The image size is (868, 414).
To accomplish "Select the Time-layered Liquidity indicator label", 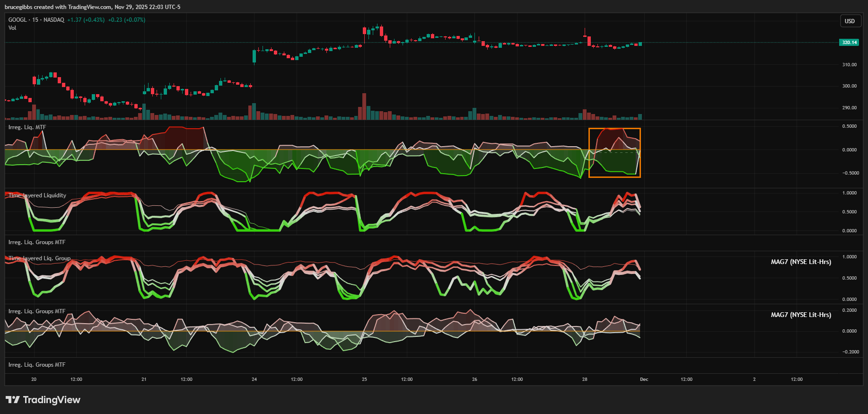I will click(37, 195).
